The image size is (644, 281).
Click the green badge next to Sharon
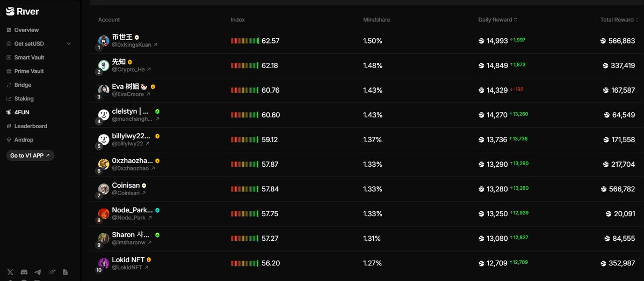(157, 235)
